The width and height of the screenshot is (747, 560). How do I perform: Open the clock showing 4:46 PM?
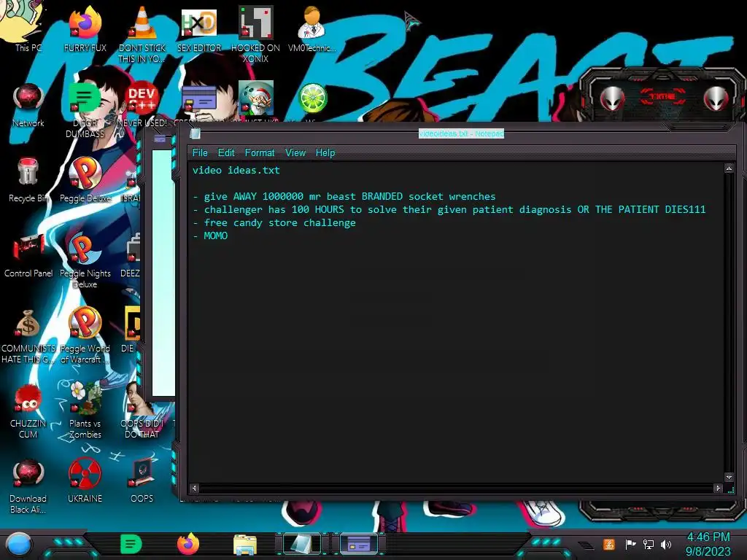[x=708, y=544]
